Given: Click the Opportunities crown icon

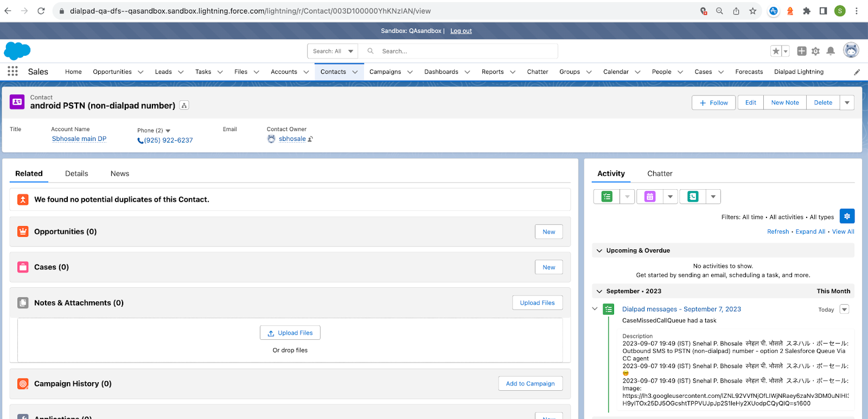Looking at the screenshot, I should pos(23,231).
